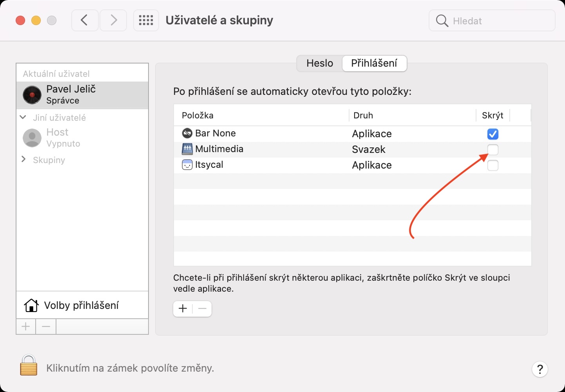Select the Přihlášení tab
The height and width of the screenshot is (392, 565).
coord(374,63)
